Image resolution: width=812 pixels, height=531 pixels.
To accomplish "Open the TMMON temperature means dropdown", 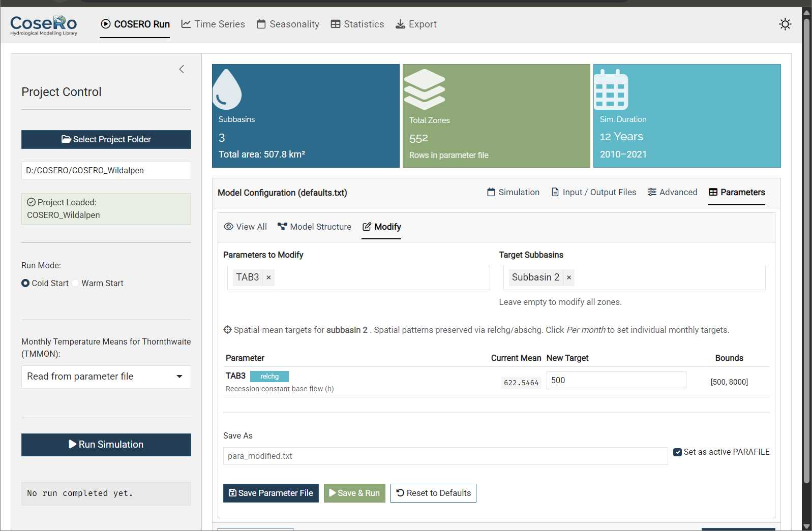I will tap(106, 377).
